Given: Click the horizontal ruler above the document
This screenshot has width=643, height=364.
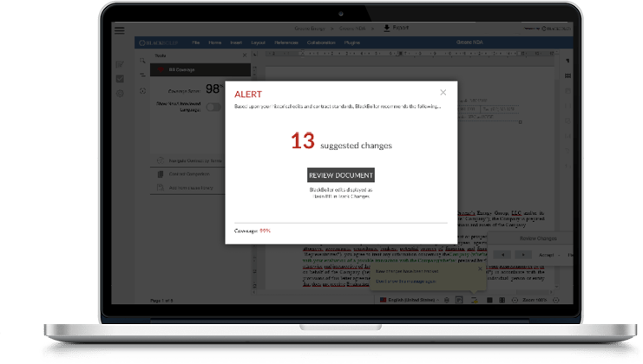Looking at the screenshot, I should (x=410, y=54).
